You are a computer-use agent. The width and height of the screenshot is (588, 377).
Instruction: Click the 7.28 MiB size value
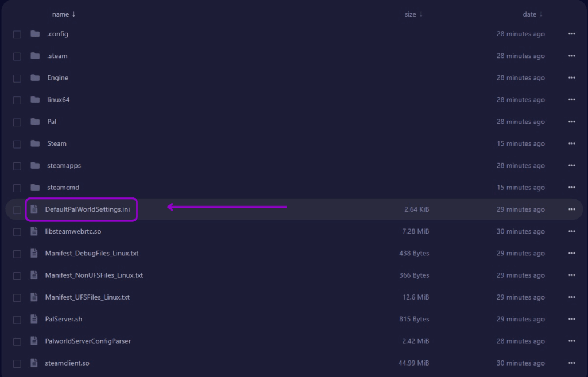click(x=416, y=231)
